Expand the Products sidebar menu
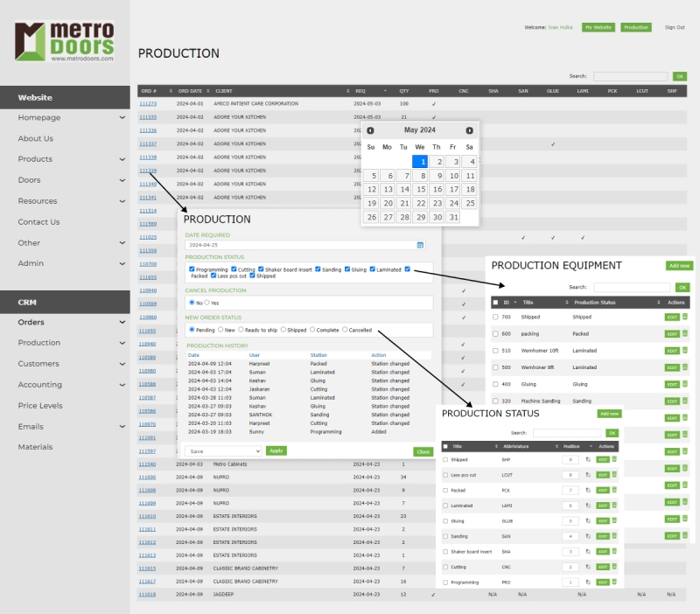The width and height of the screenshot is (700, 614). point(122,159)
